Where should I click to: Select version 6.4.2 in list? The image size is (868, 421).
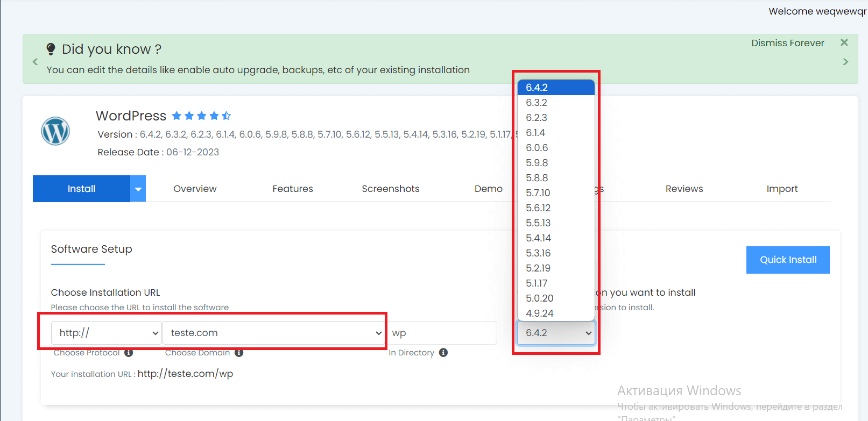point(556,88)
